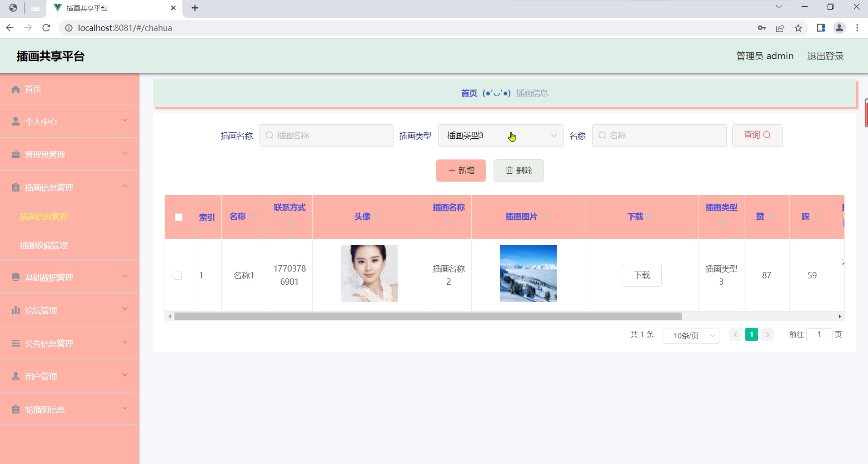
Task: Sort by the 插画名称 column arrows
Action: (449, 223)
